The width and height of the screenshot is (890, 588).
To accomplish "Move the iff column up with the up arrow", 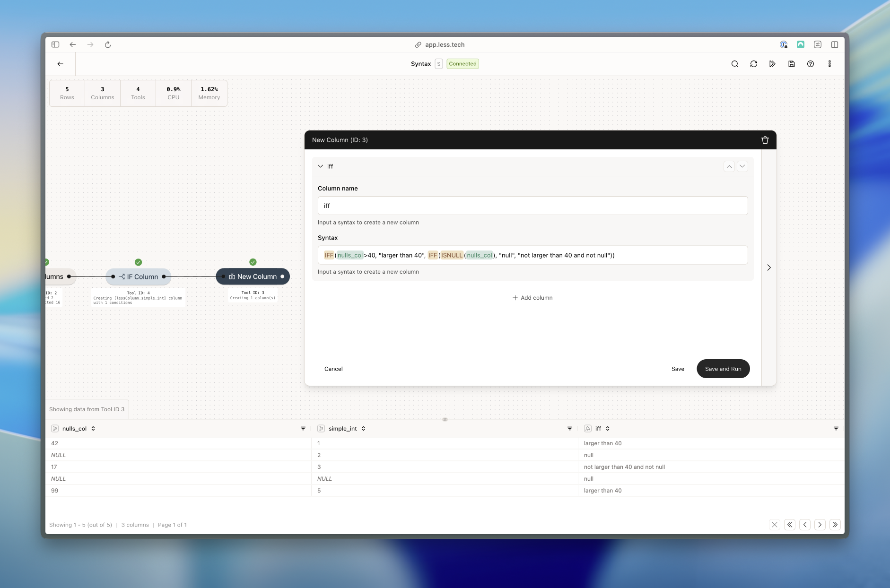I will [729, 166].
